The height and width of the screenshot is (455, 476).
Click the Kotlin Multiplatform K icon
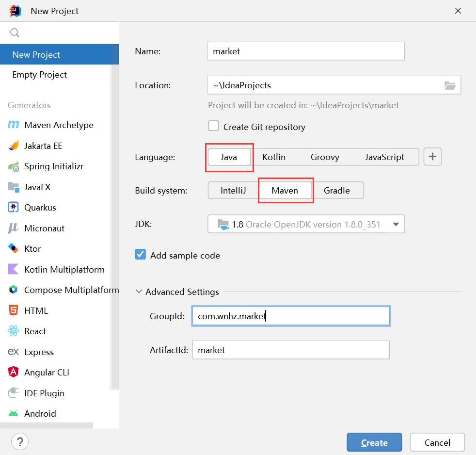point(14,269)
